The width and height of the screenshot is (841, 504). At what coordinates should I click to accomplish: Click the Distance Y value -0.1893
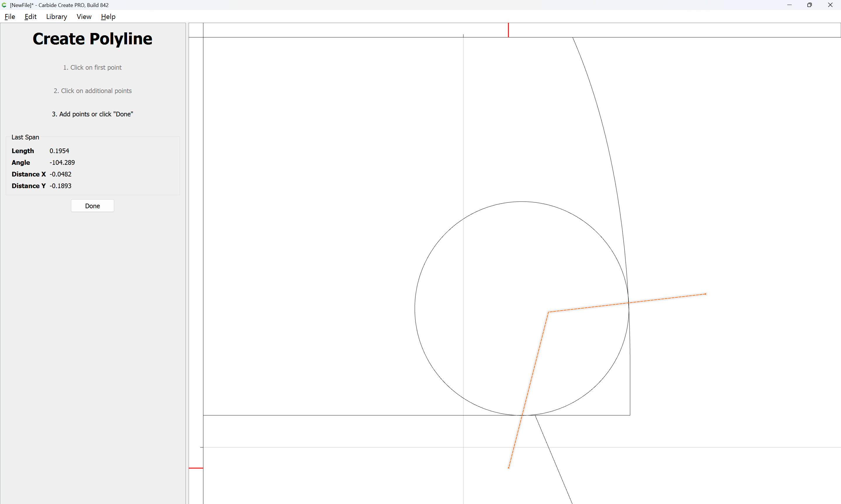pos(60,186)
